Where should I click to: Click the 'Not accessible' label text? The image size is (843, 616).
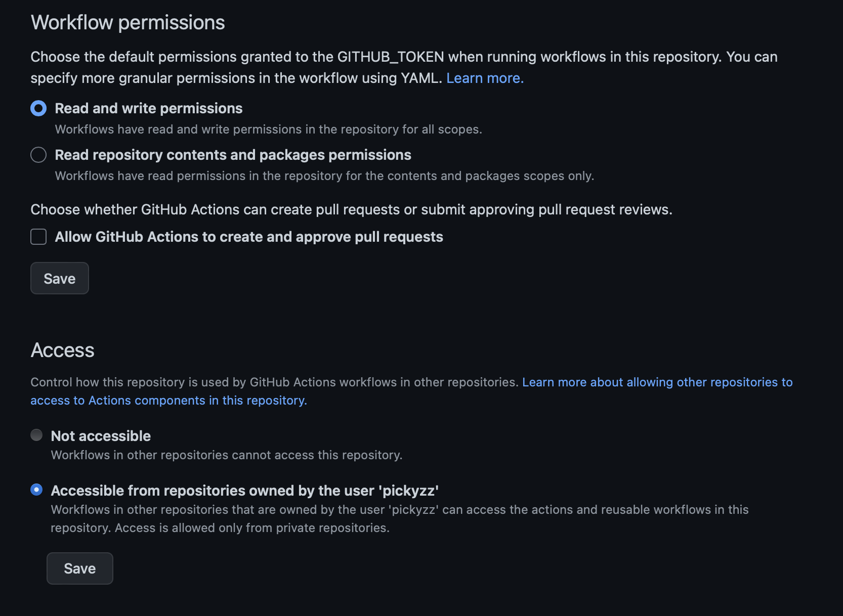coord(101,436)
